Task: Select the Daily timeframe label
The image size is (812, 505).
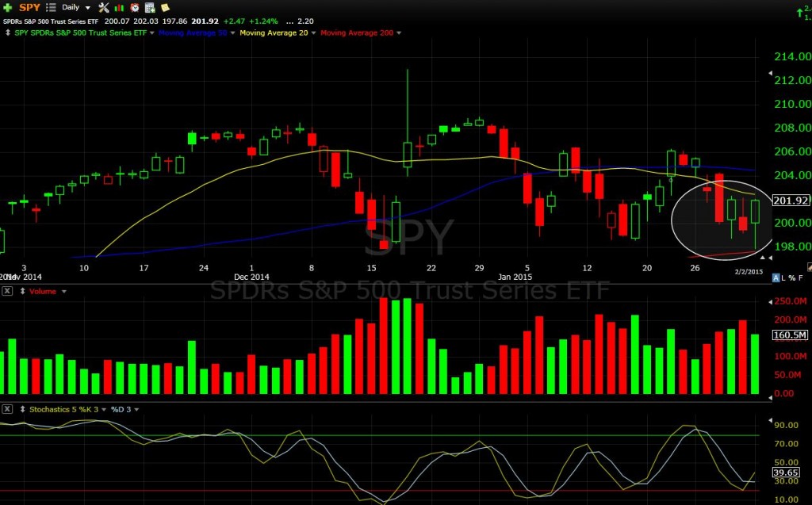Action: pyautogui.click(x=71, y=7)
